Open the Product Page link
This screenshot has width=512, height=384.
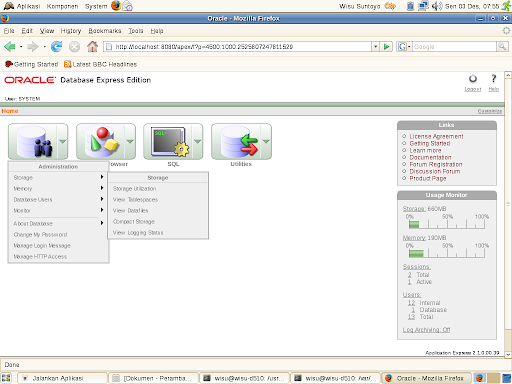click(428, 178)
